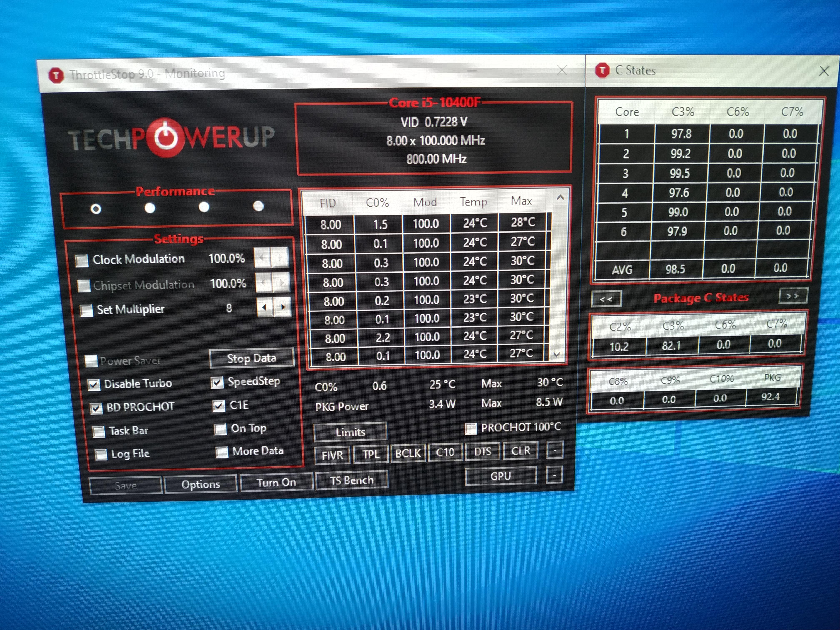Open the TPL power limits window
The image size is (840, 630).
[x=371, y=454]
